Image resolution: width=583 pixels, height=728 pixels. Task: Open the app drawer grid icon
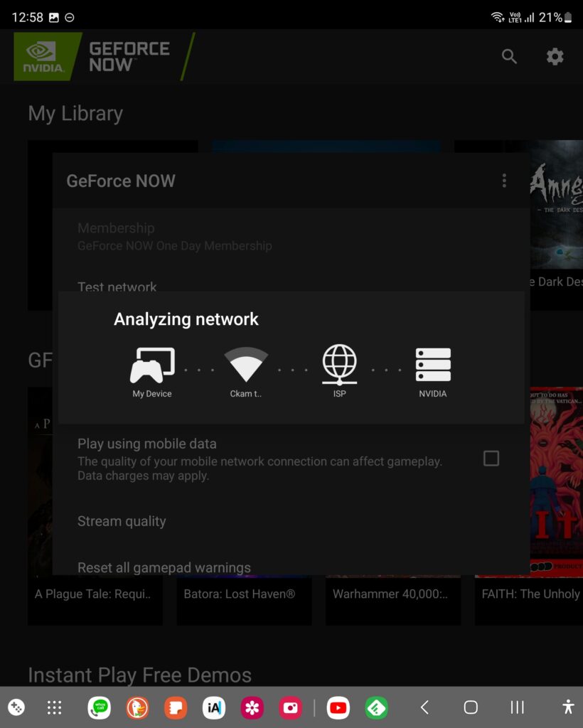54,707
